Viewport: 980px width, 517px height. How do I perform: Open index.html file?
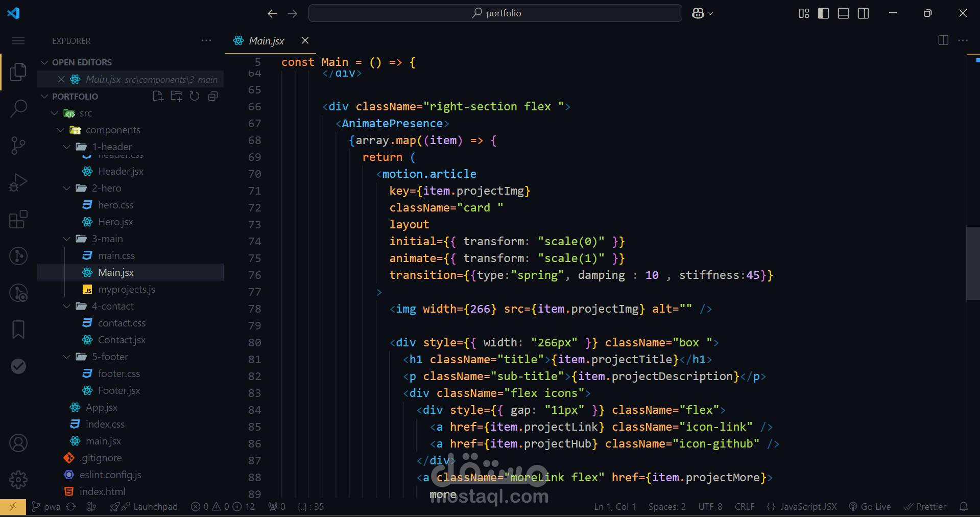pyautogui.click(x=102, y=492)
